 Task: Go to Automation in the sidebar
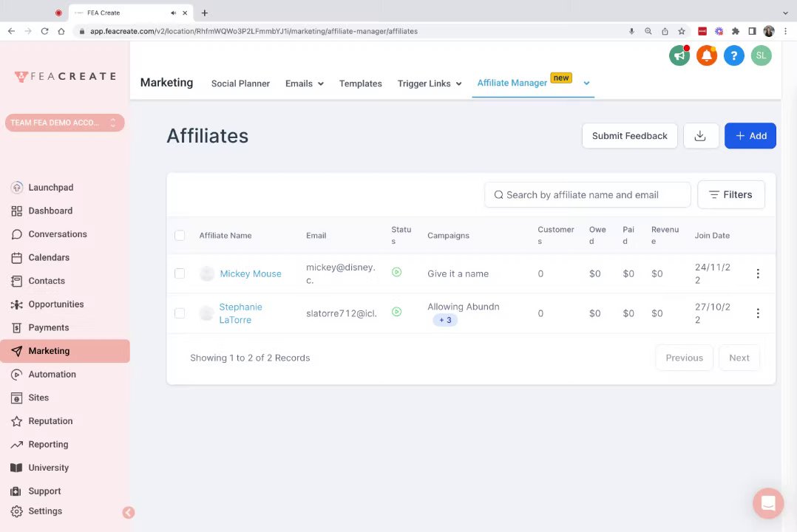coord(52,375)
